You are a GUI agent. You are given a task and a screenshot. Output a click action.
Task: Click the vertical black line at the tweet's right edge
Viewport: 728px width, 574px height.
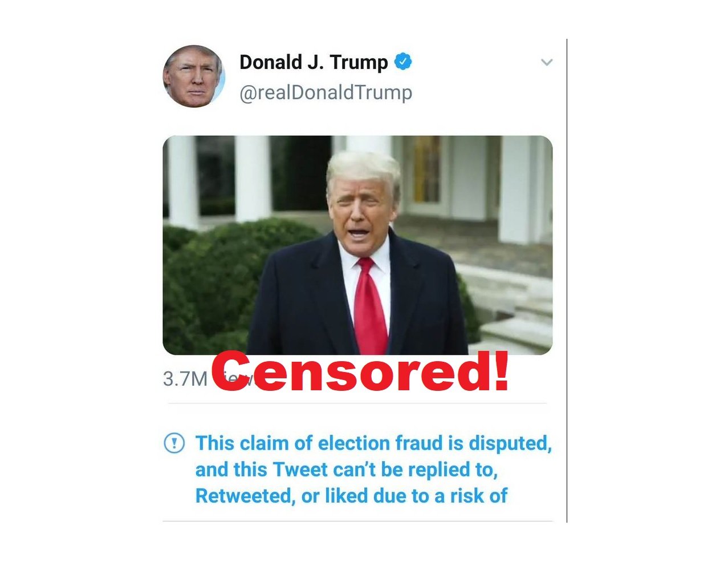coord(567,280)
